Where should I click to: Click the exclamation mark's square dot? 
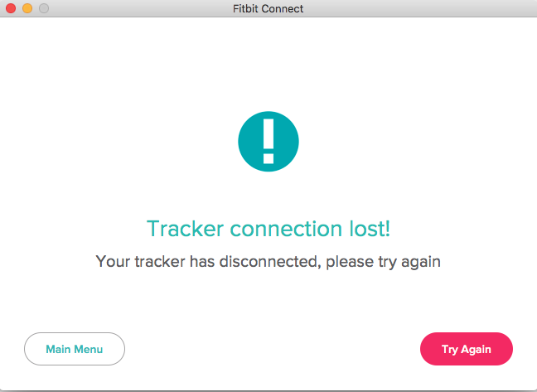pyautogui.click(x=268, y=158)
